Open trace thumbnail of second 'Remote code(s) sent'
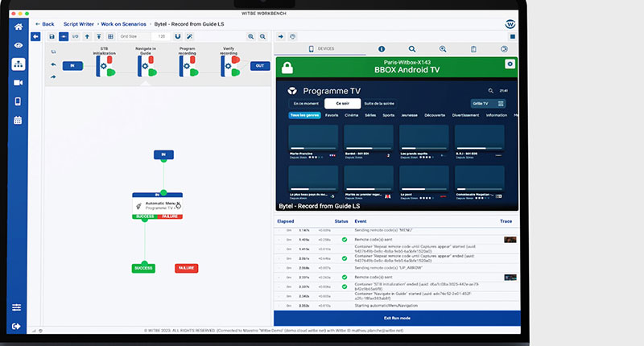This screenshot has height=346, width=644. 510,278
